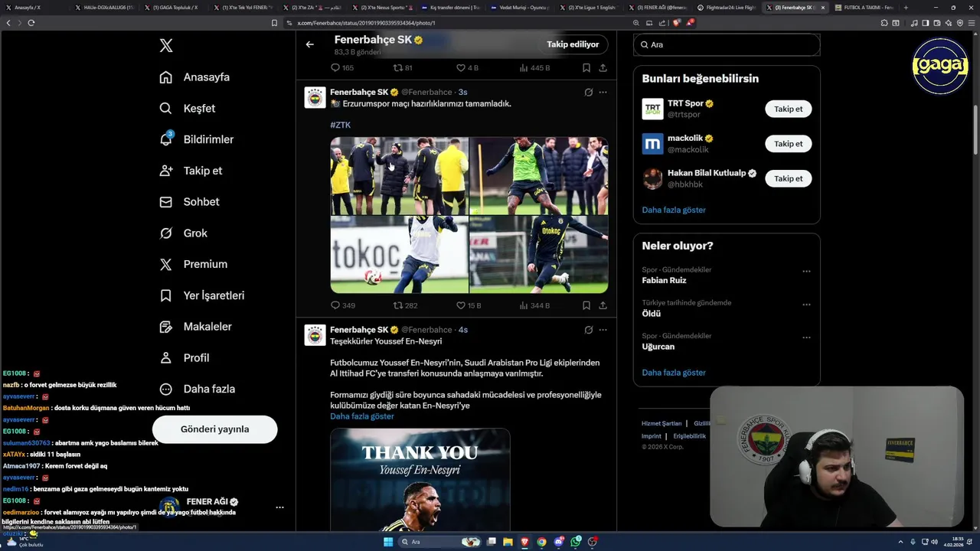The width and height of the screenshot is (980, 551).
Task: Expand the Daha fazla sidebar menu
Action: 197,389
